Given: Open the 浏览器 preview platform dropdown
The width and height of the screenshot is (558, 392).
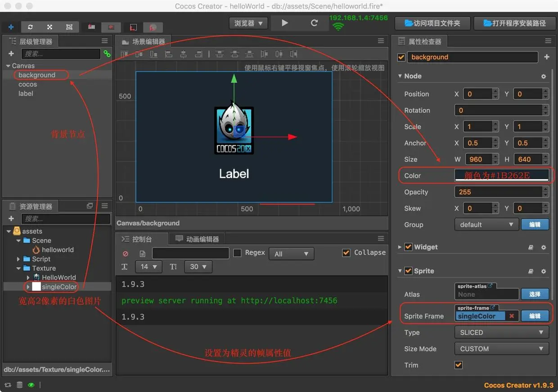Looking at the screenshot, I should pos(249,23).
